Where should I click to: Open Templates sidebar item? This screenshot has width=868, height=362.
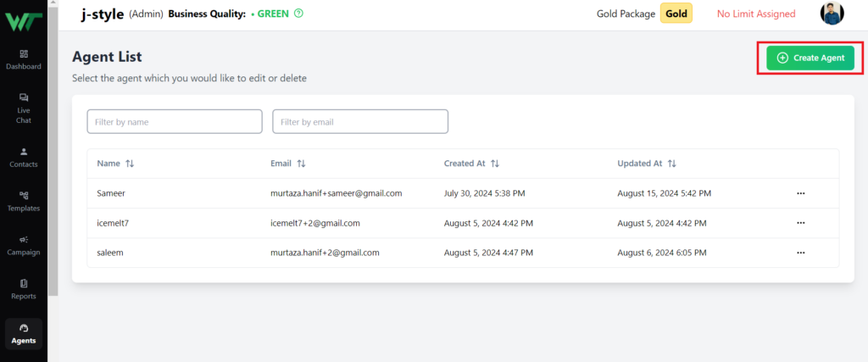click(x=23, y=202)
